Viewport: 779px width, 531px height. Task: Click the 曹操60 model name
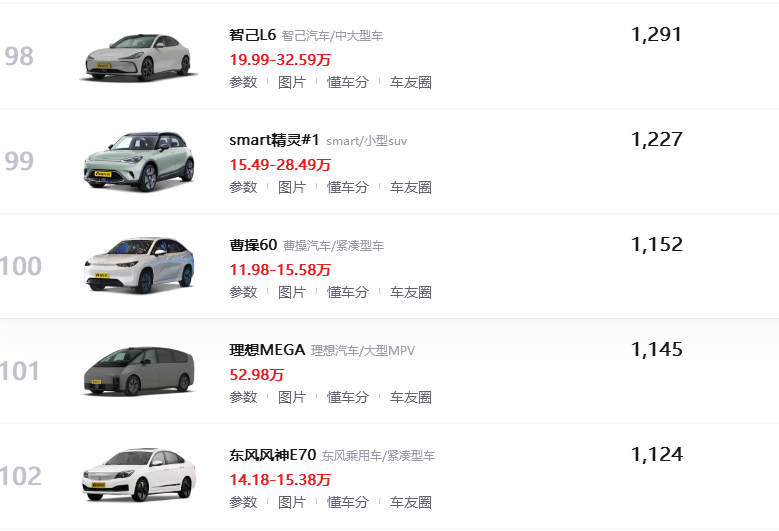pos(252,245)
